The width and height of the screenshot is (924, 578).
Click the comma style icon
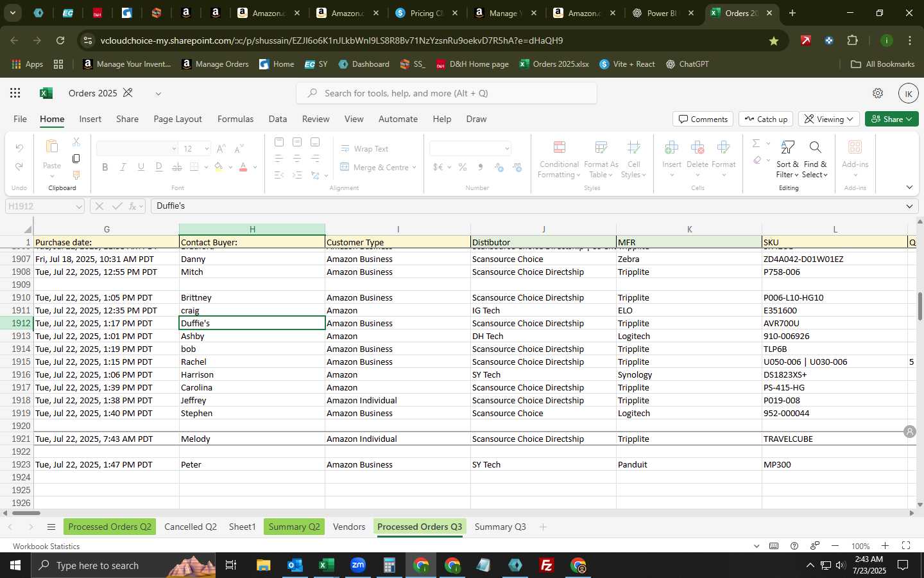[481, 167]
